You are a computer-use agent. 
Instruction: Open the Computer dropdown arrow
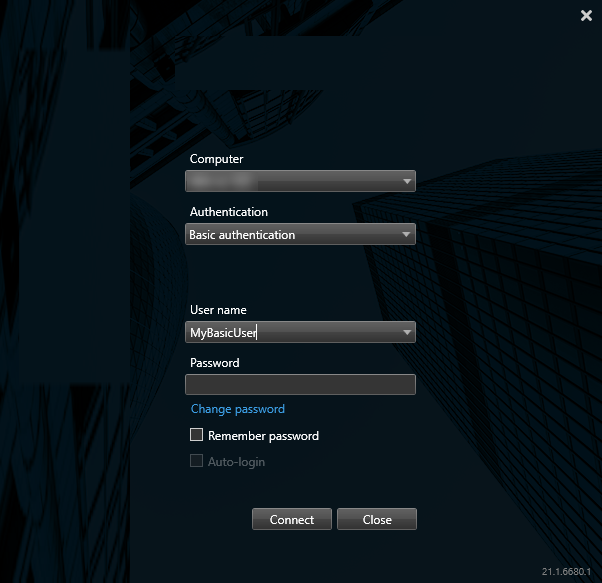click(407, 182)
